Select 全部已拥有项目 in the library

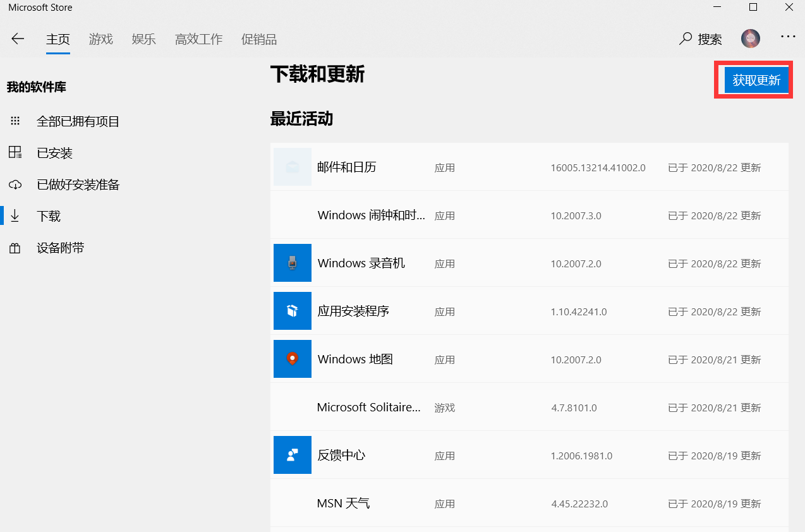pos(78,121)
